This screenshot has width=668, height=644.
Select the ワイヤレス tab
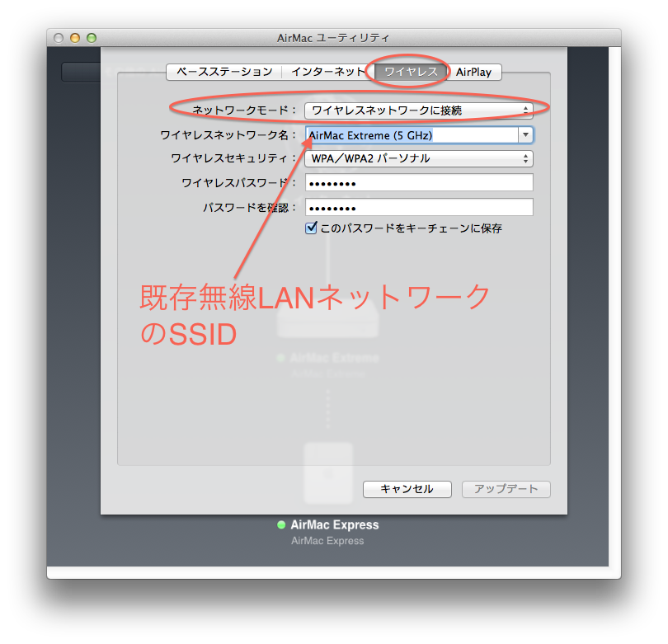(x=411, y=72)
